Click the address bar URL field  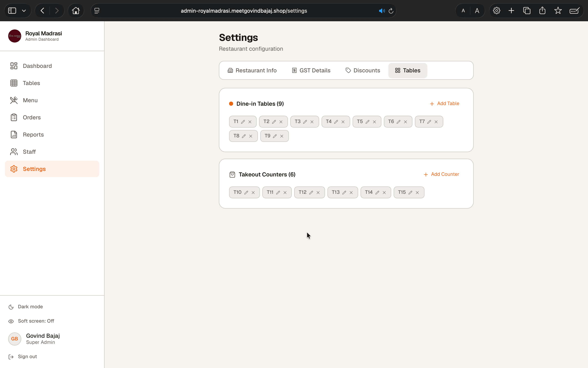(244, 11)
